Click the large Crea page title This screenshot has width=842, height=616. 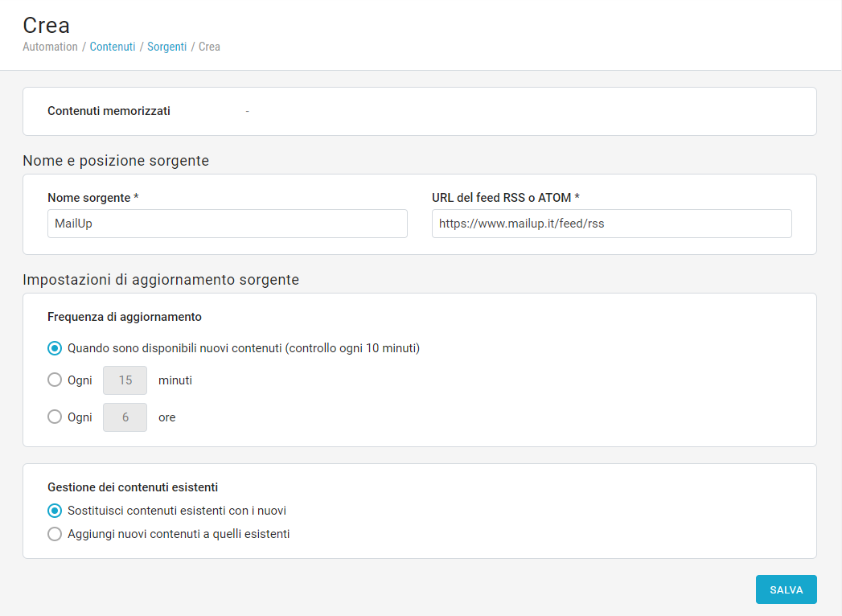click(x=46, y=25)
